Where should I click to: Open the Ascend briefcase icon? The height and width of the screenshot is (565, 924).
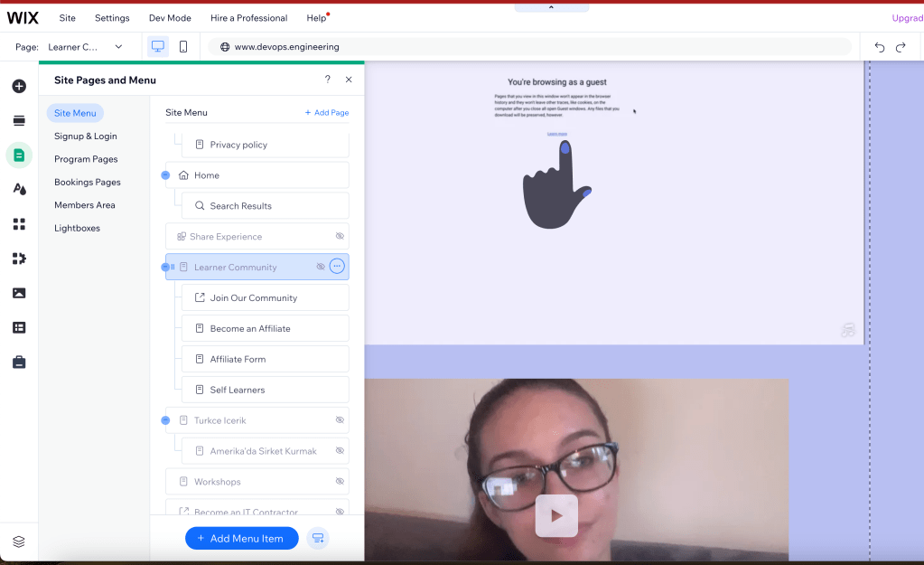click(x=19, y=363)
